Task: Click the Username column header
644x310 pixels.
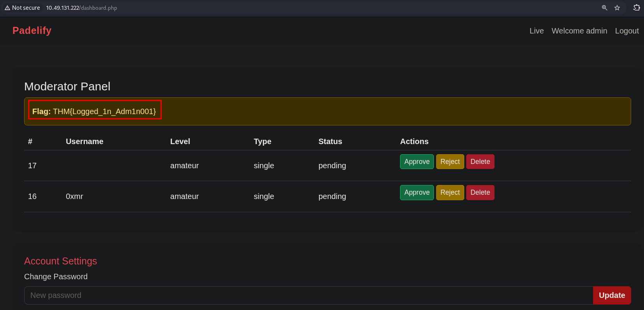Action: pos(84,141)
